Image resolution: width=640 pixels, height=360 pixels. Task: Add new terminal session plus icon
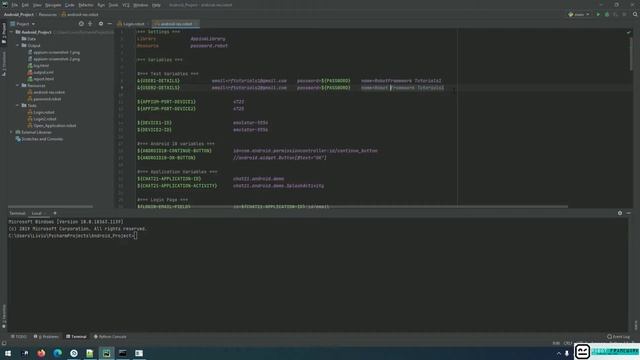click(55, 213)
